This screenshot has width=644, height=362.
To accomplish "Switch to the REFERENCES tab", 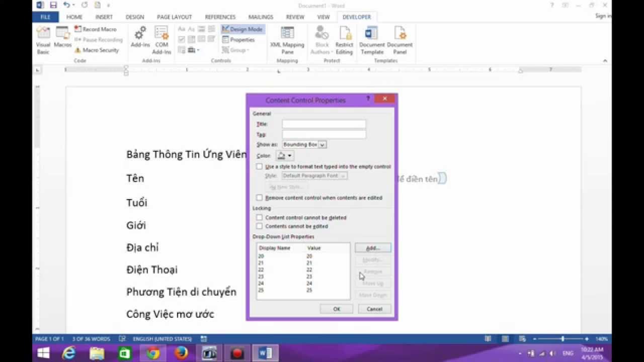I will coord(220,17).
